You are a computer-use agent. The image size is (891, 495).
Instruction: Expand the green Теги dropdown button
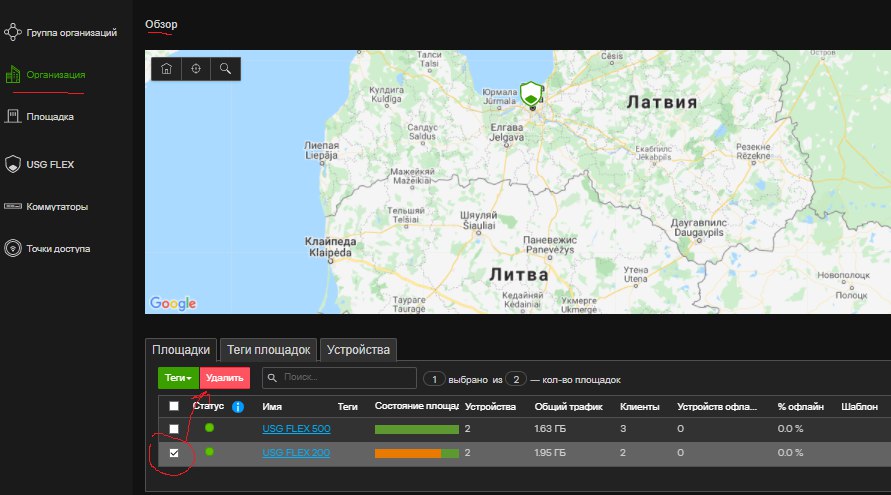point(178,378)
